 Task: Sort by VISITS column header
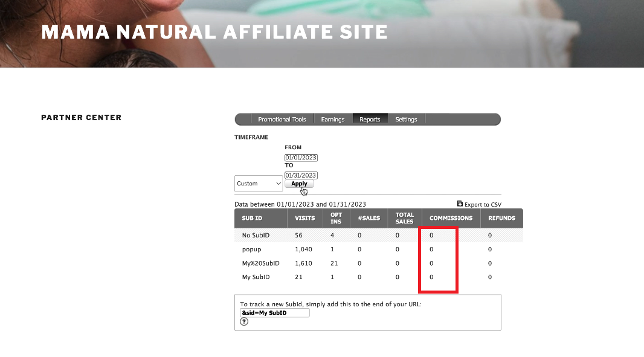click(304, 218)
